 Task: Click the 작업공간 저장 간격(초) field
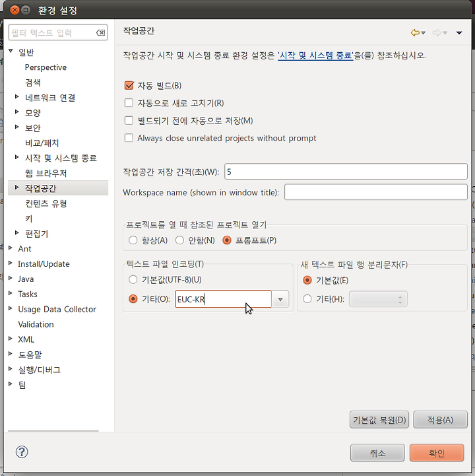click(346, 172)
